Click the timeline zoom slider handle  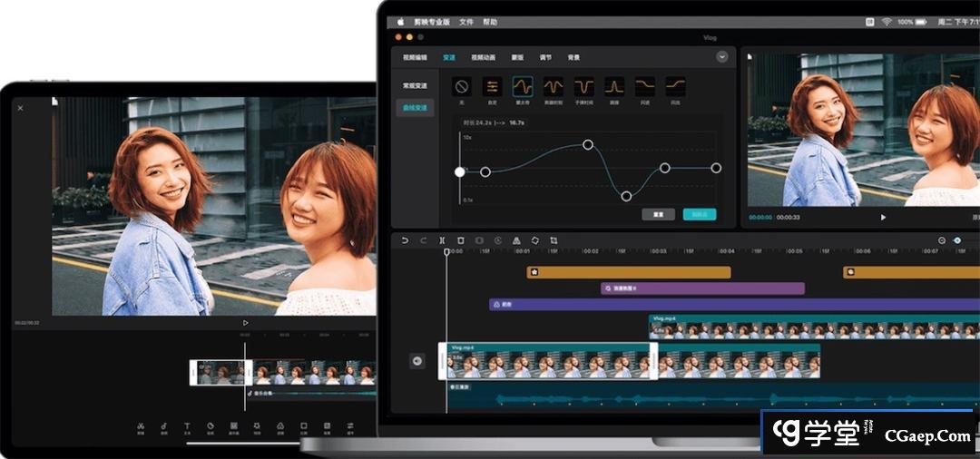pyautogui.click(x=956, y=240)
